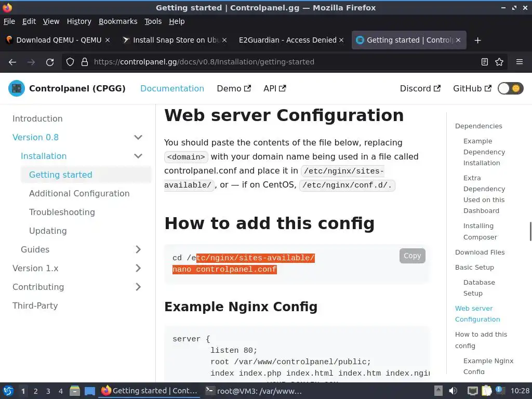This screenshot has height=399, width=532.
Task: Switch to workspace 3 in taskbar
Action: click(x=48, y=391)
